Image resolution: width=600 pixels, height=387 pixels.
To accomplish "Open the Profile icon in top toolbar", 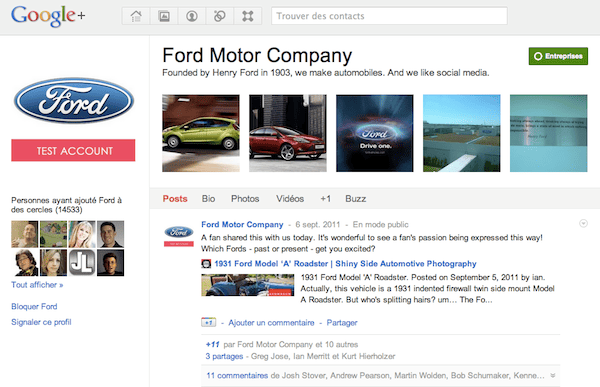I will tap(192, 16).
